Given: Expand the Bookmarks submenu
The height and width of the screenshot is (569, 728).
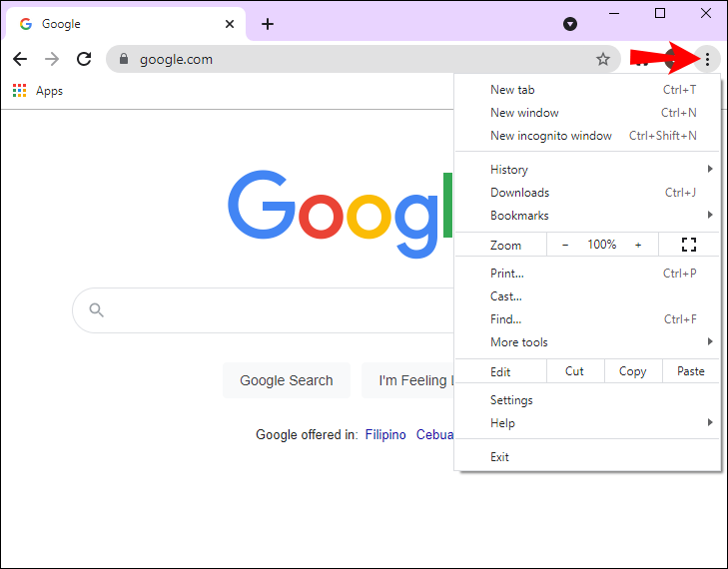Looking at the screenshot, I should [587, 216].
